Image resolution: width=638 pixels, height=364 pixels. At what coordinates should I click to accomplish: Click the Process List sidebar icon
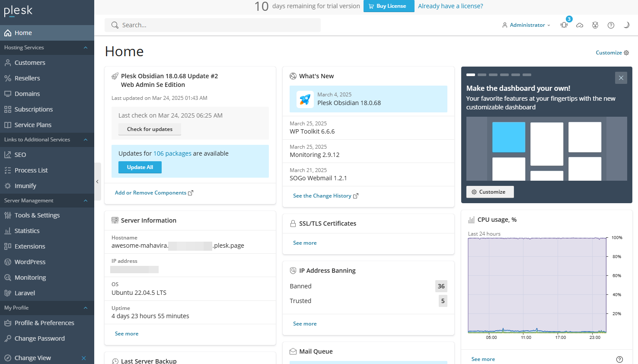(8, 170)
